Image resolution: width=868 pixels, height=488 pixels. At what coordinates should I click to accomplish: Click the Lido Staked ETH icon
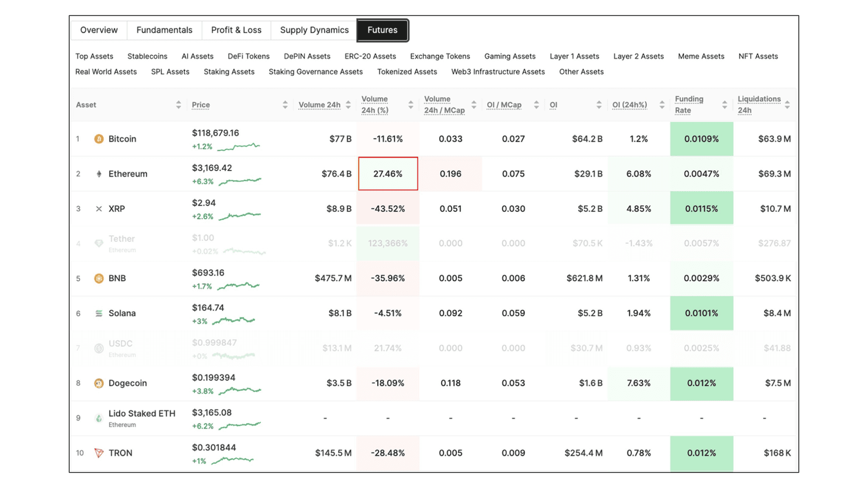[x=99, y=418]
